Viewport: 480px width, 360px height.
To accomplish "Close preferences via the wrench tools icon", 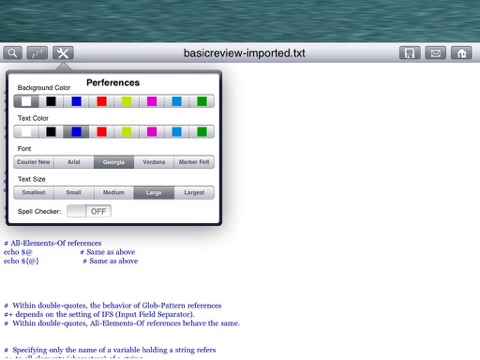I will coord(63,53).
